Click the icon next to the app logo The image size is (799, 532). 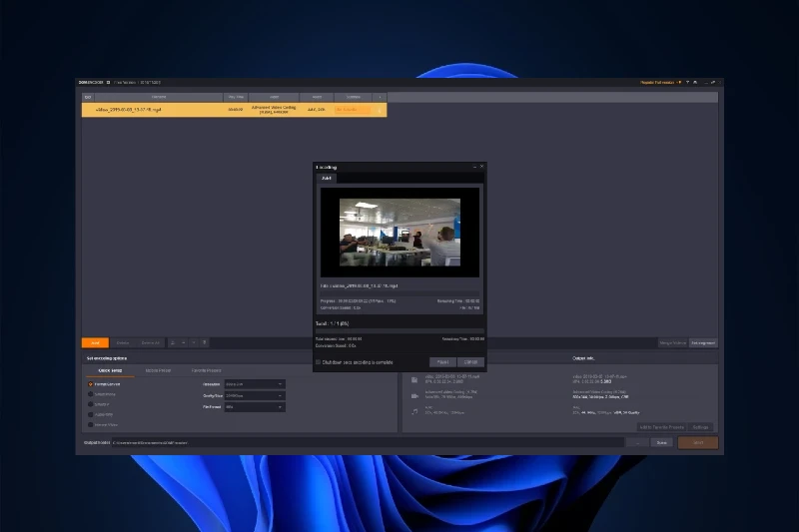[108, 82]
